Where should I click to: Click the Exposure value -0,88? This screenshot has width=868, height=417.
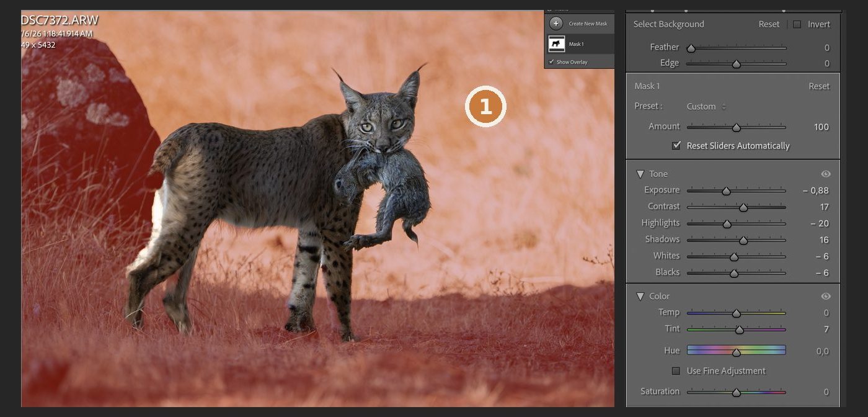815,191
